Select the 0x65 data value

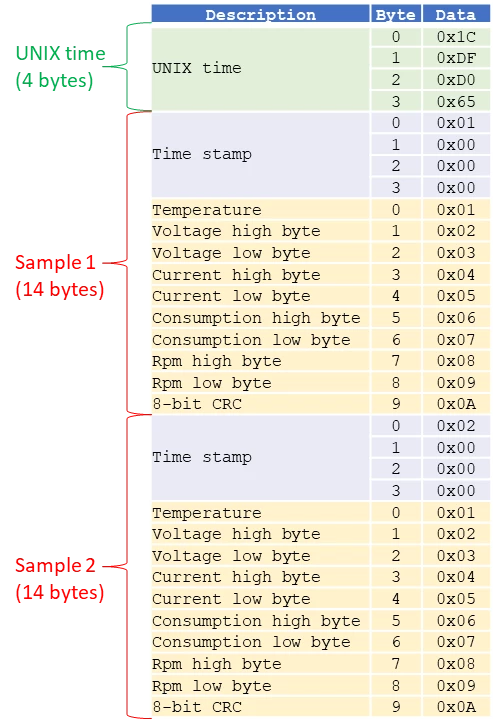(456, 101)
